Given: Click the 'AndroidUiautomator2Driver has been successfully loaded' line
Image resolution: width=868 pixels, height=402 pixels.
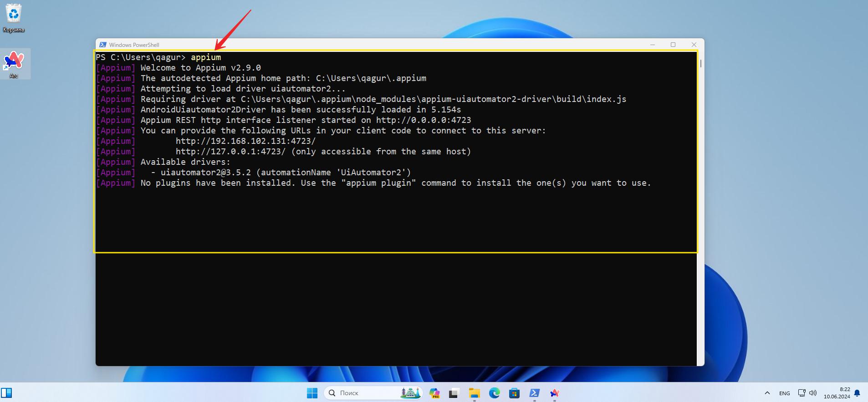Looking at the screenshot, I should [x=301, y=110].
